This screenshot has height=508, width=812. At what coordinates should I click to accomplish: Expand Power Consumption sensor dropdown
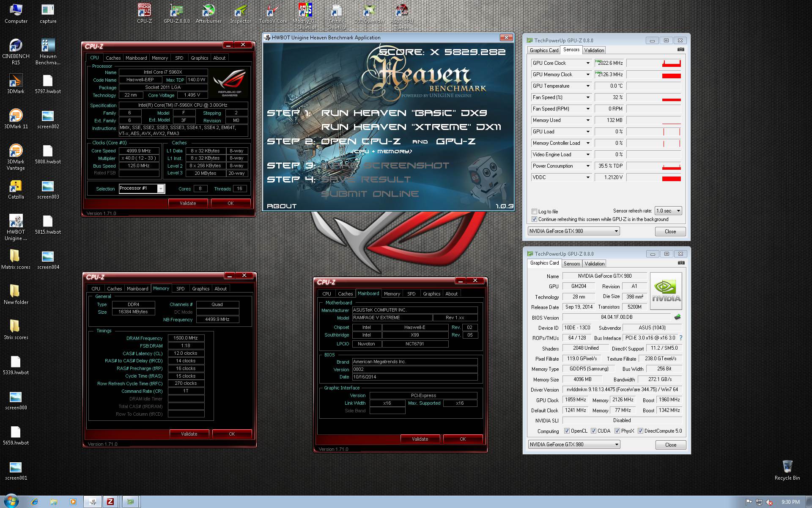pos(587,166)
